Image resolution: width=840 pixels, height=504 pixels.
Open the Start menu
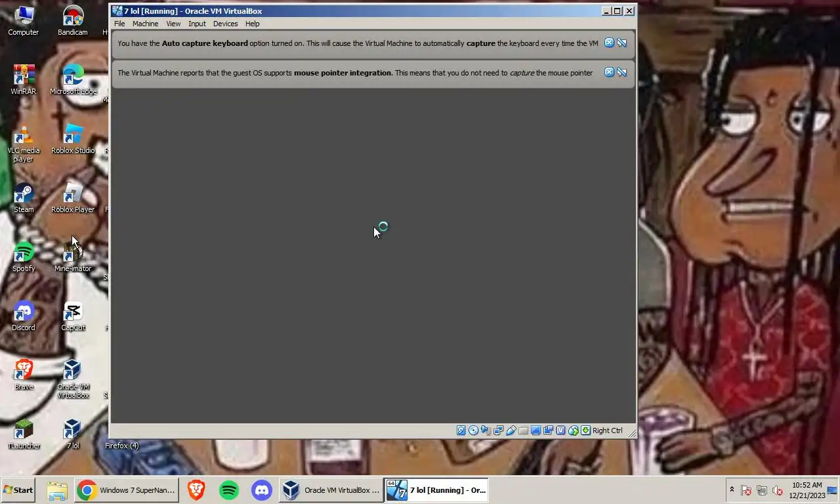tap(18, 490)
